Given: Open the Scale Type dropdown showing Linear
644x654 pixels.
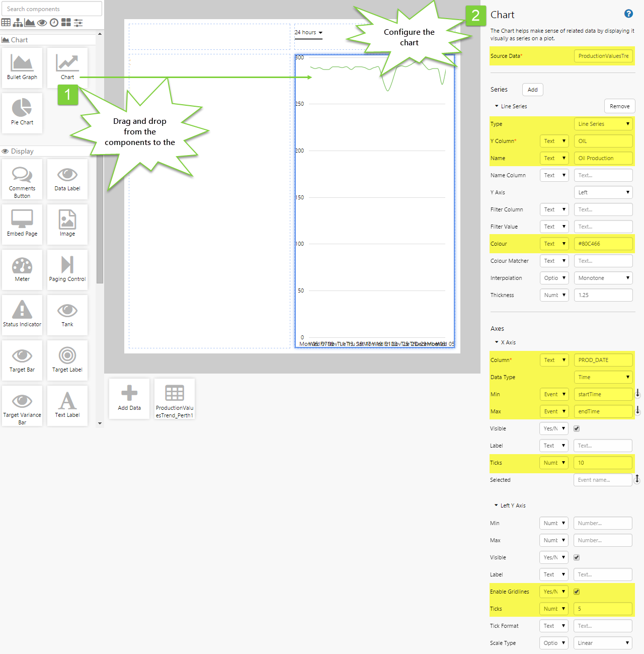Looking at the screenshot, I should pyautogui.click(x=603, y=643).
